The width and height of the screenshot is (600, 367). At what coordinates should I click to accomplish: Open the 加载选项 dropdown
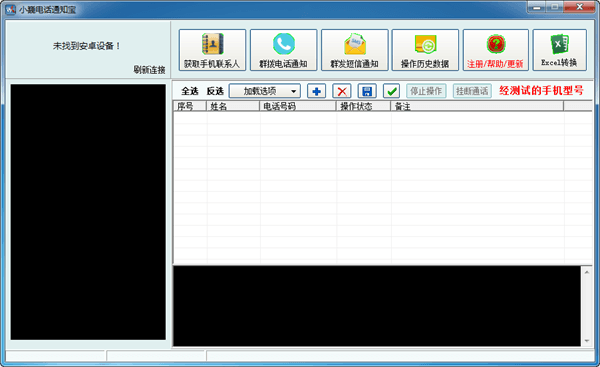(265, 91)
